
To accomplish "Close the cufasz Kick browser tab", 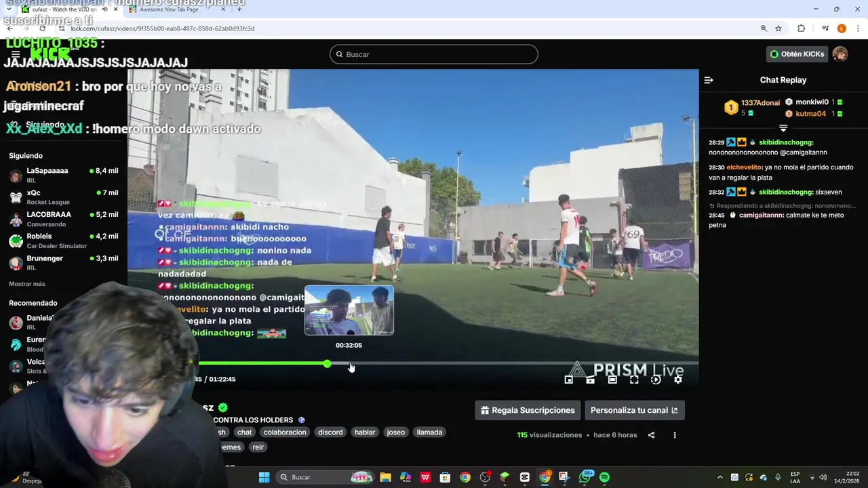I will pos(115,9).
